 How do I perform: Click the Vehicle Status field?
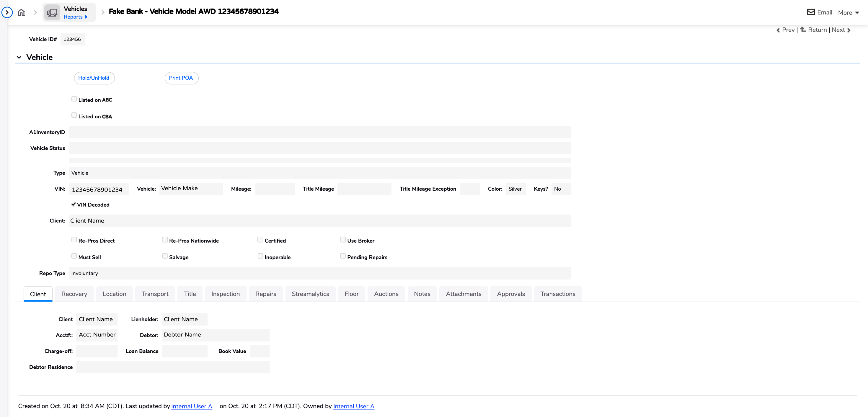(320, 148)
